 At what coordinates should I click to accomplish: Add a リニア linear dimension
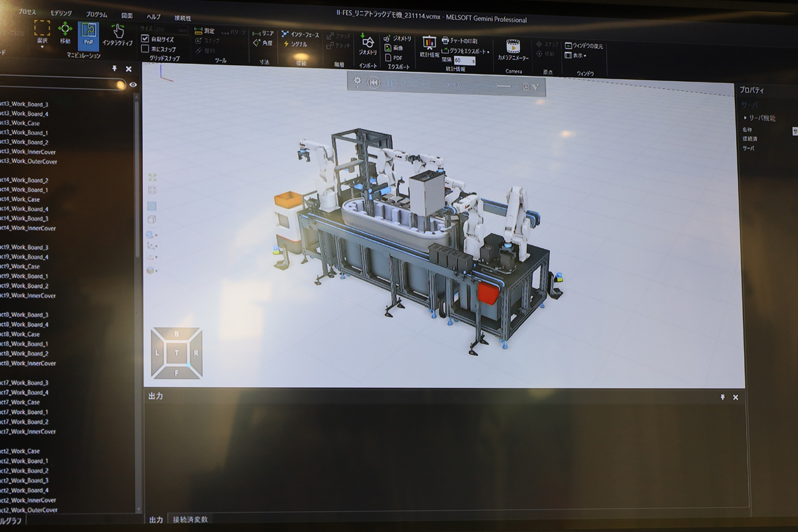[263, 33]
